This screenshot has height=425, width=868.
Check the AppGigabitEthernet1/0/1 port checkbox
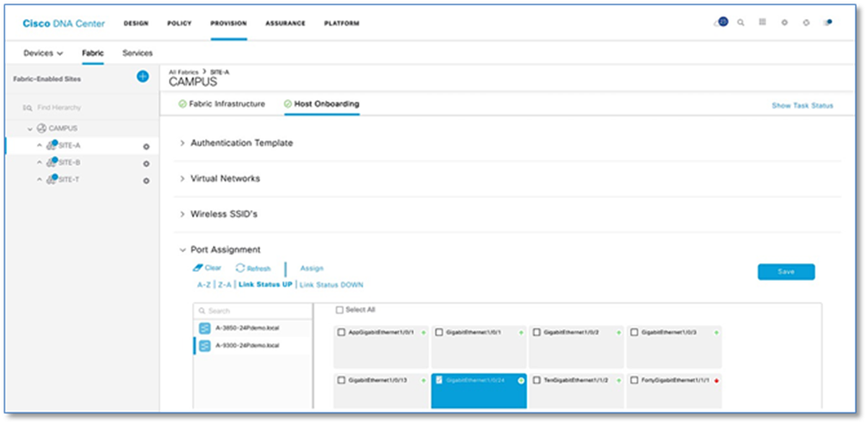point(342,333)
